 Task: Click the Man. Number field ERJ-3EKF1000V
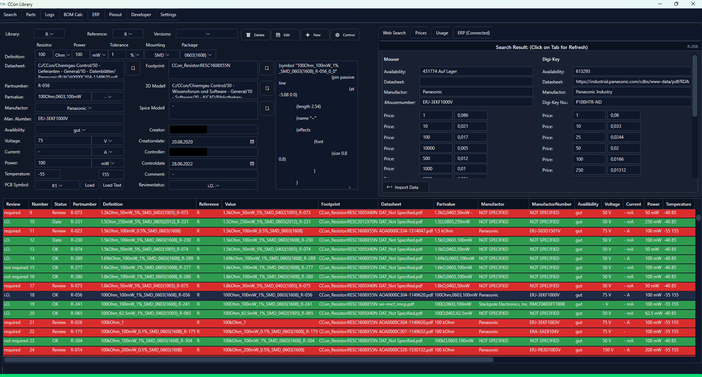tap(79, 119)
